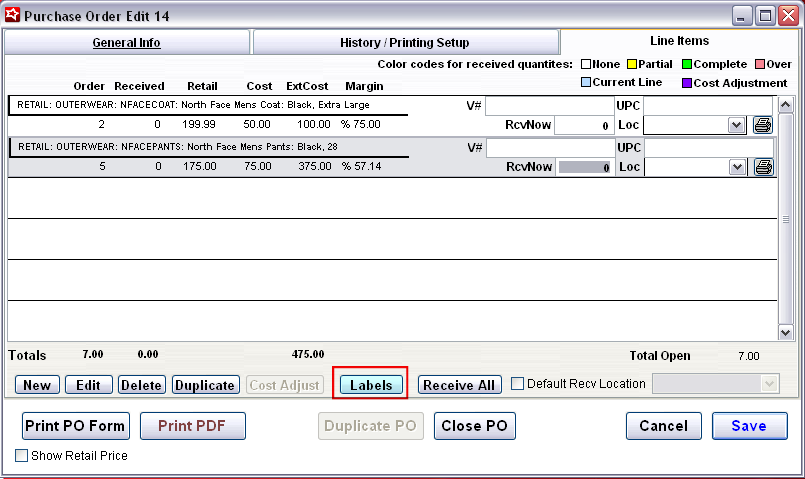The height and width of the screenshot is (479, 805).
Task: Switch to the General Info tab
Action: (126, 43)
